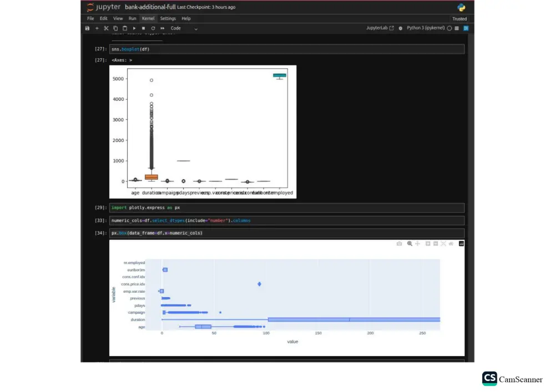The height and width of the screenshot is (392, 555).
Task: Cut the selected cell with scissors icon
Action: click(x=106, y=28)
